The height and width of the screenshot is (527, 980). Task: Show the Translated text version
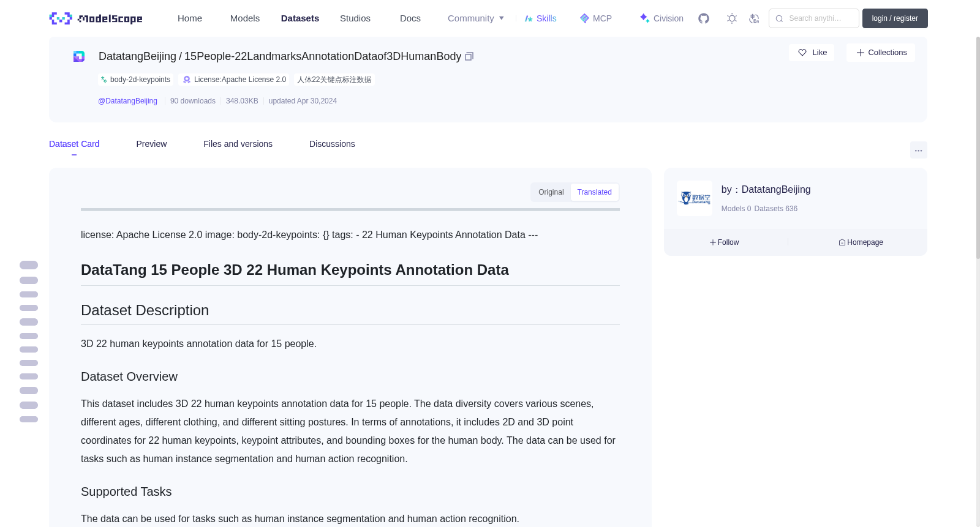[x=594, y=192]
